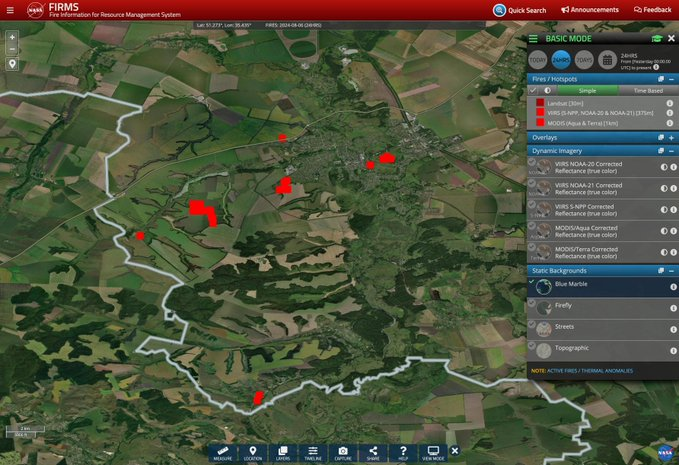Show info for Blue Marble background
The width and height of the screenshot is (679, 465).
click(x=673, y=287)
